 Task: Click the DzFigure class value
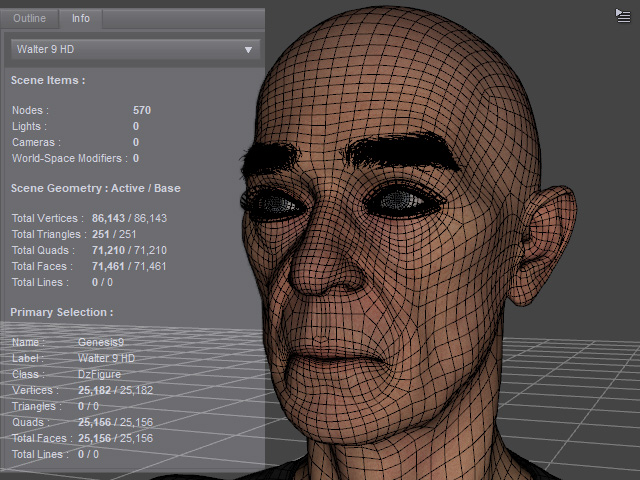[x=99, y=374]
